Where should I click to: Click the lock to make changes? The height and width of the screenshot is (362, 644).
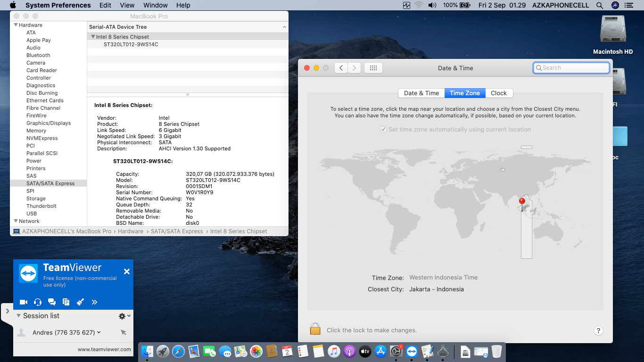[315, 329]
